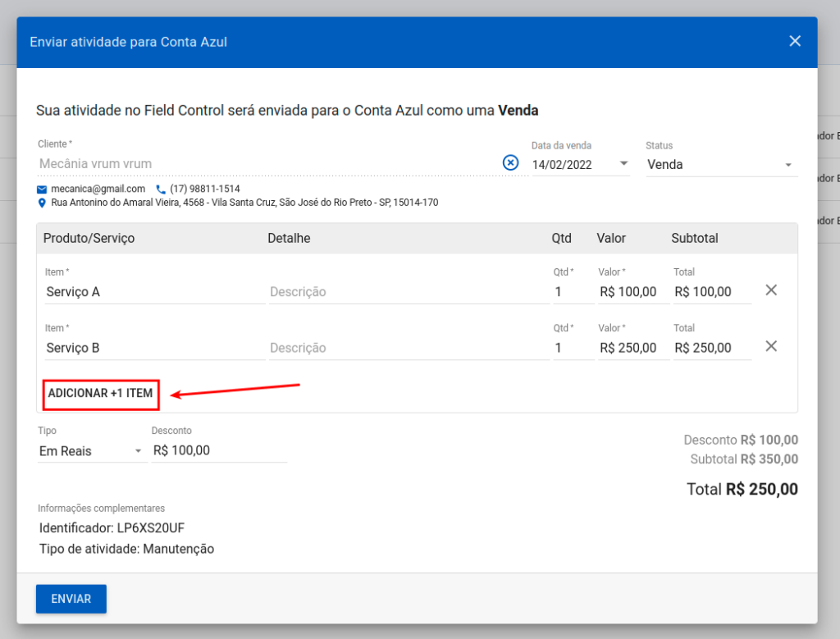Click the email envelope icon

click(x=42, y=189)
